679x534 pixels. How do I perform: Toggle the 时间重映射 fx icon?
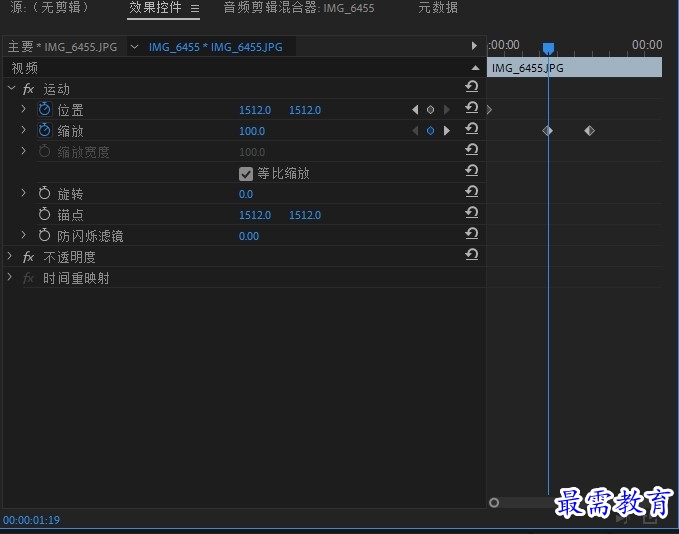(x=28, y=278)
